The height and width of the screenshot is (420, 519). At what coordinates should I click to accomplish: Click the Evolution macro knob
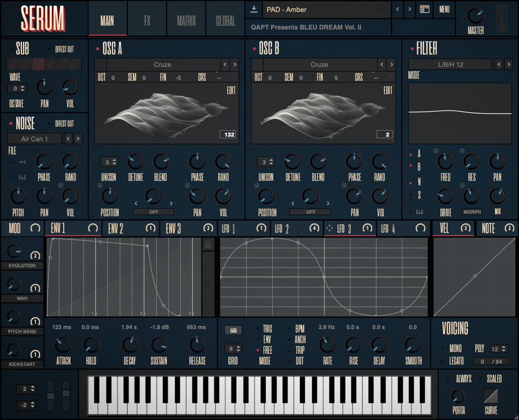click(14, 251)
